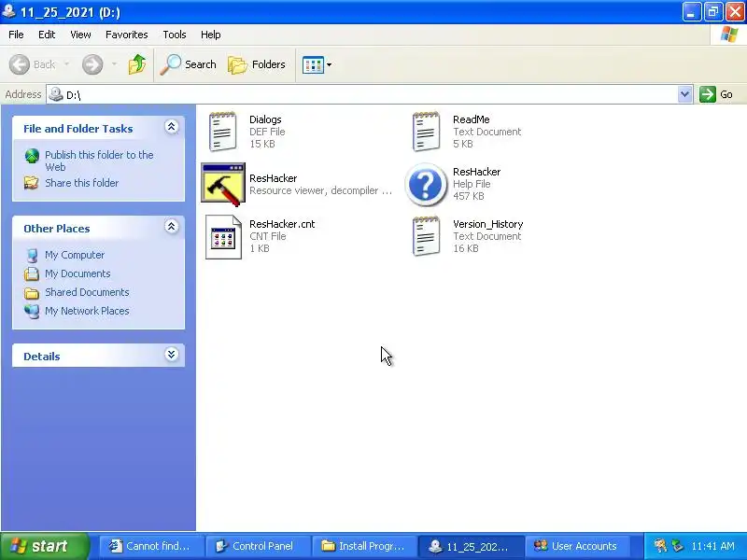
Task: Open the Help menu
Action: point(211,35)
